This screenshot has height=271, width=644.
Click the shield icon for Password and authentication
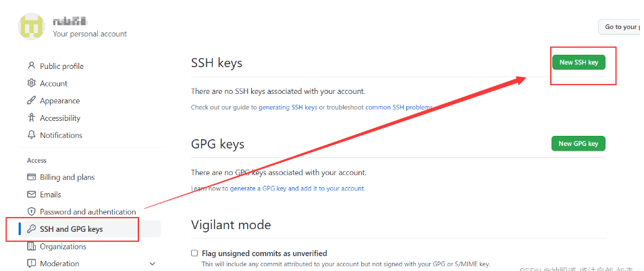pos(31,212)
